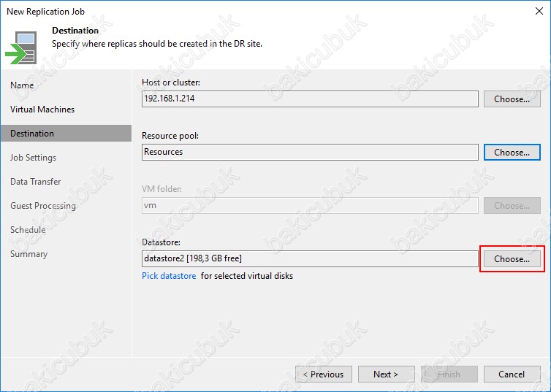Image resolution: width=551 pixels, height=392 pixels.
Task: Select the Schedule step
Action: click(x=28, y=230)
